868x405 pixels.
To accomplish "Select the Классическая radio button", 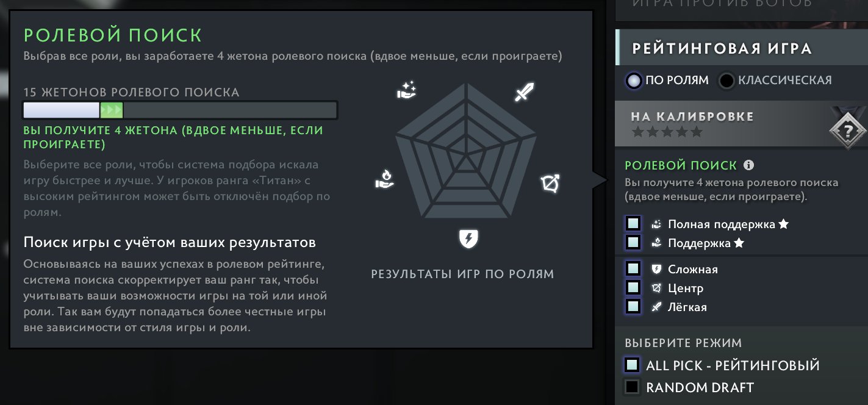I will (726, 81).
